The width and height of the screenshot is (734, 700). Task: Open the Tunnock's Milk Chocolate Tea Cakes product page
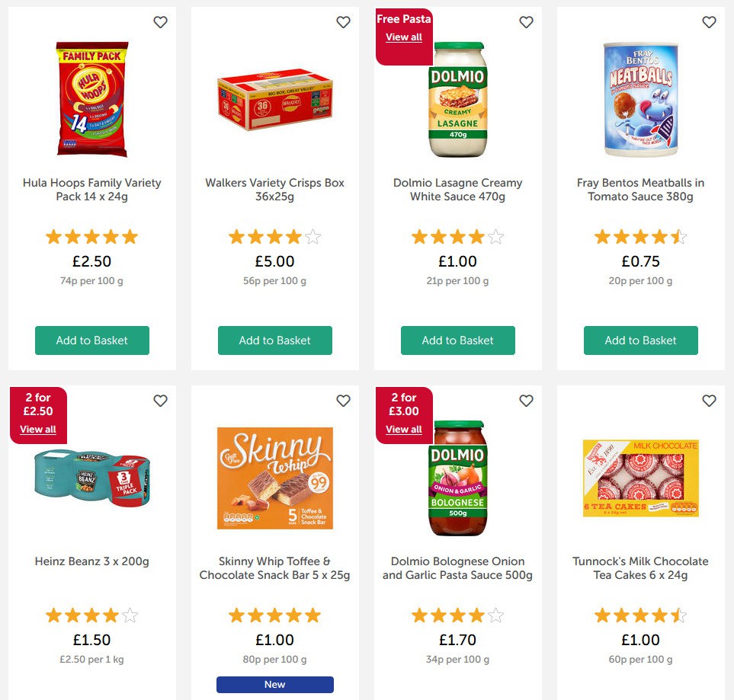coord(640,568)
